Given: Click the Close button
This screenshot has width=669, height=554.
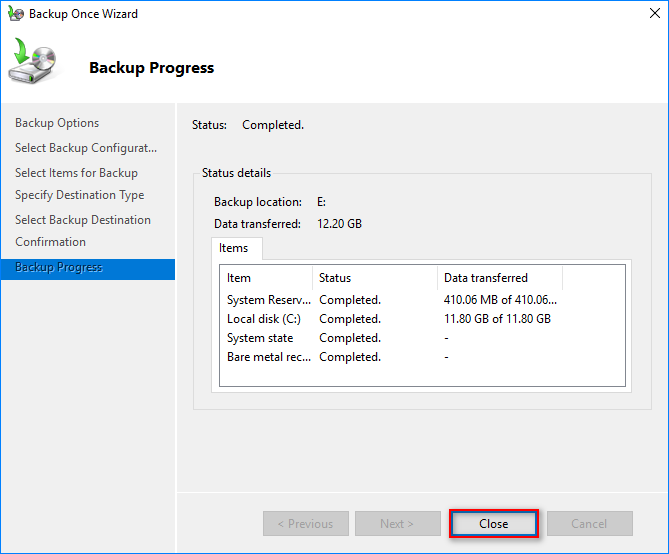Looking at the screenshot, I should 494,523.
